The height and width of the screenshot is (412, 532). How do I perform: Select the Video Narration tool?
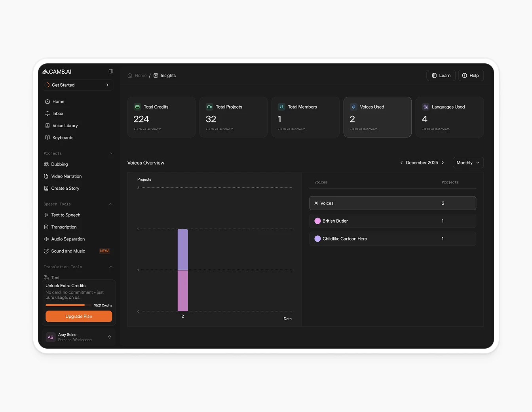[66, 176]
